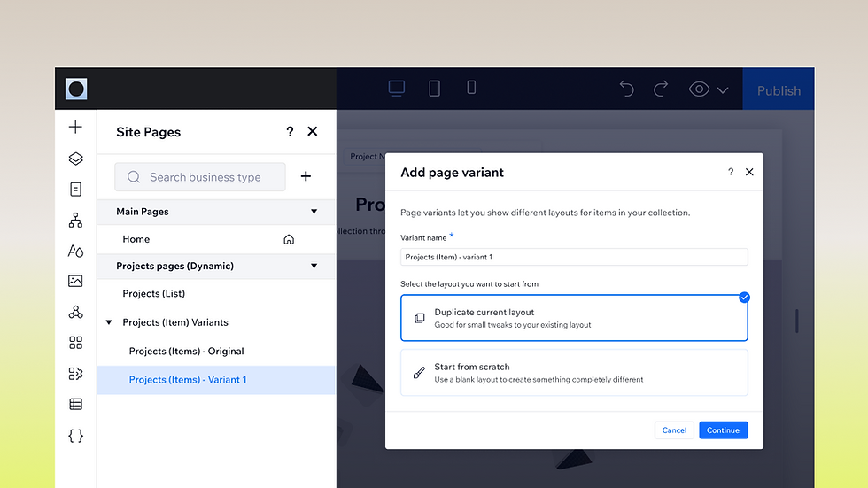The image size is (868, 488).
Task: Close the Site Pages panel
Action: tap(312, 131)
